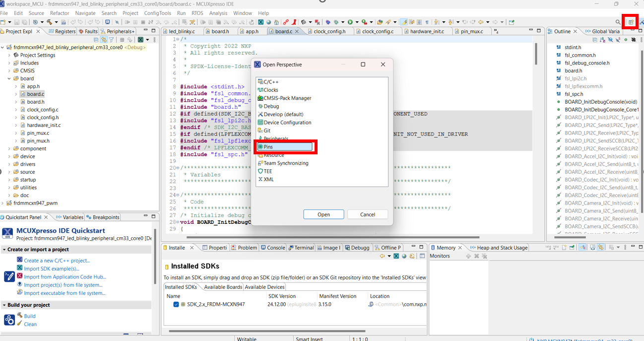This screenshot has width=644, height=341.
Task: Click the search magnifier icon in toolbar
Action: (618, 22)
